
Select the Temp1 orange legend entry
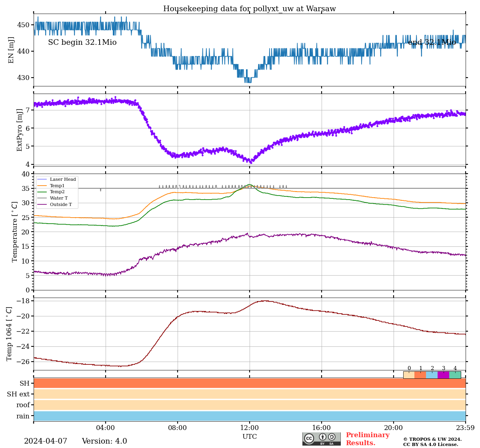pos(57,186)
